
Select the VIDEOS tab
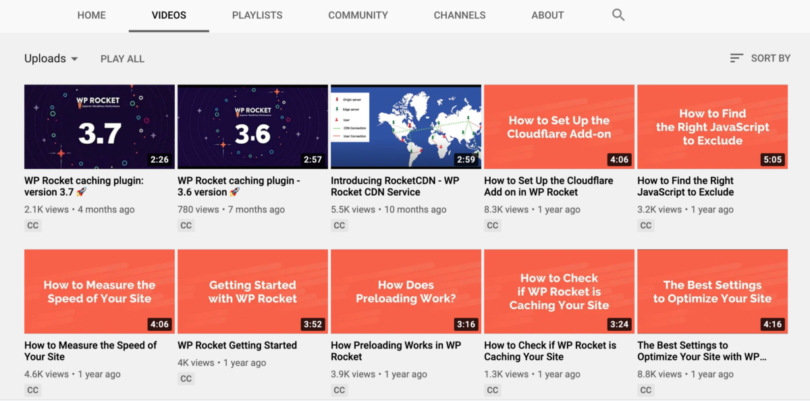169,16
